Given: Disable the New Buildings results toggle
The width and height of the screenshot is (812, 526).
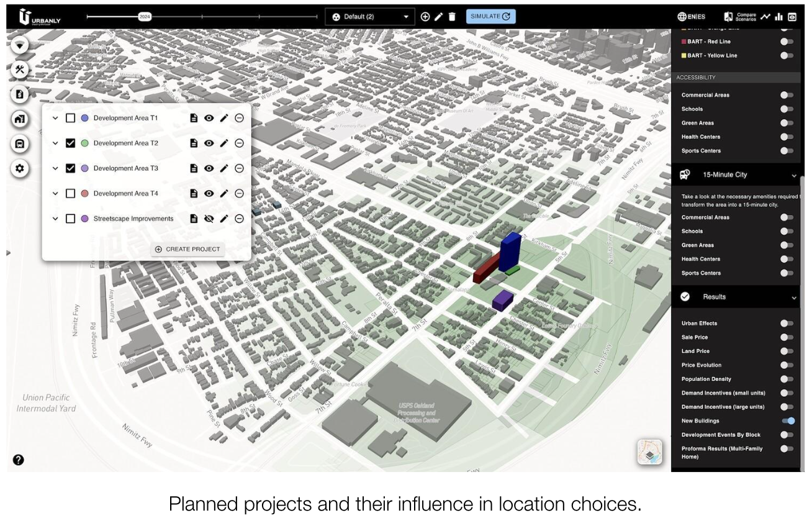Looking at the screenshot, I should 788,420.
